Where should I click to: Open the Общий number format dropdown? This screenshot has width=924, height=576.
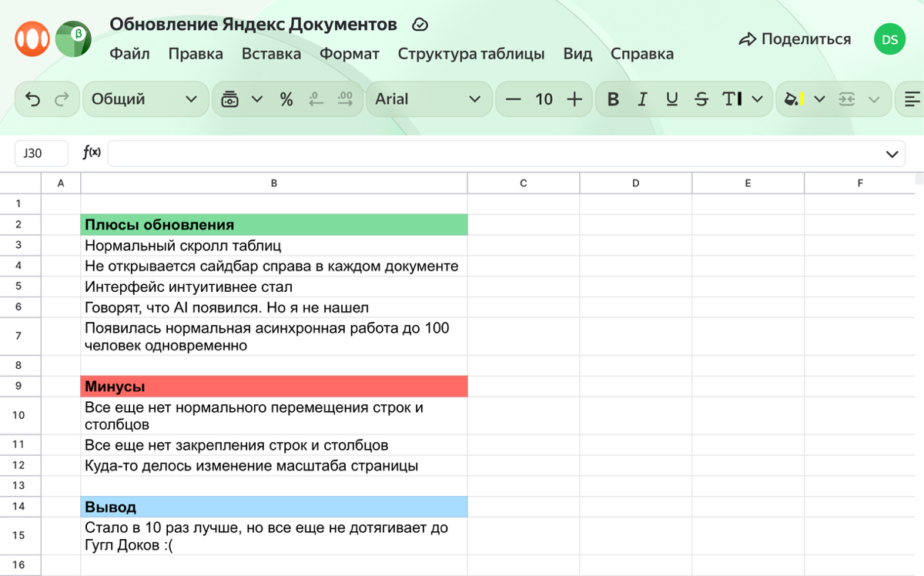[x=144, y=99]
